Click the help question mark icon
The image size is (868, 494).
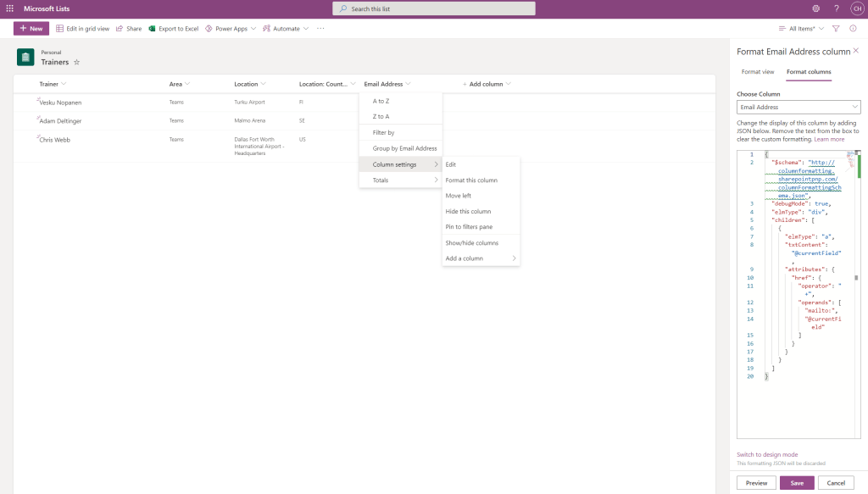tap(837, 8)
